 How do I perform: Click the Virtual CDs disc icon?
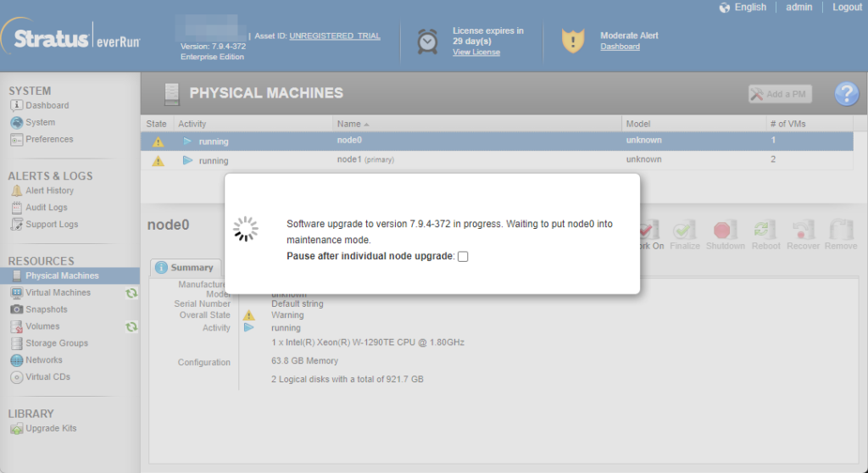click(x=17, y=377)
